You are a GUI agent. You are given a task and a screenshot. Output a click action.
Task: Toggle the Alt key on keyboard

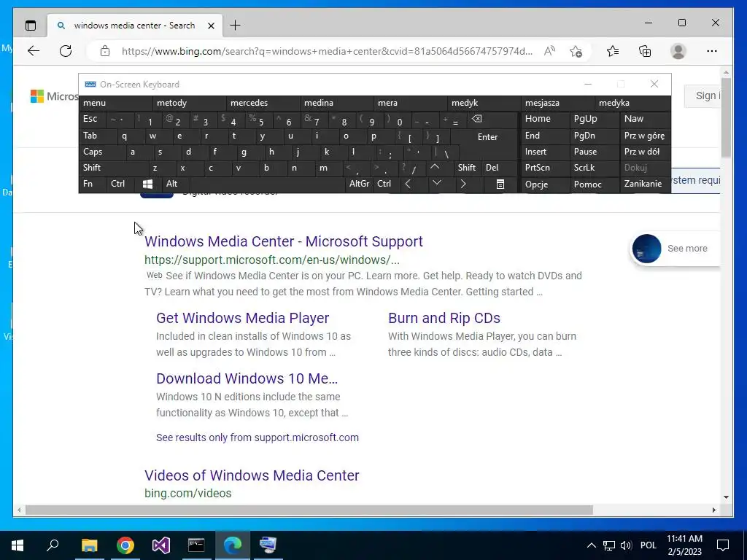pyautogui.click(x=176, y=184)
